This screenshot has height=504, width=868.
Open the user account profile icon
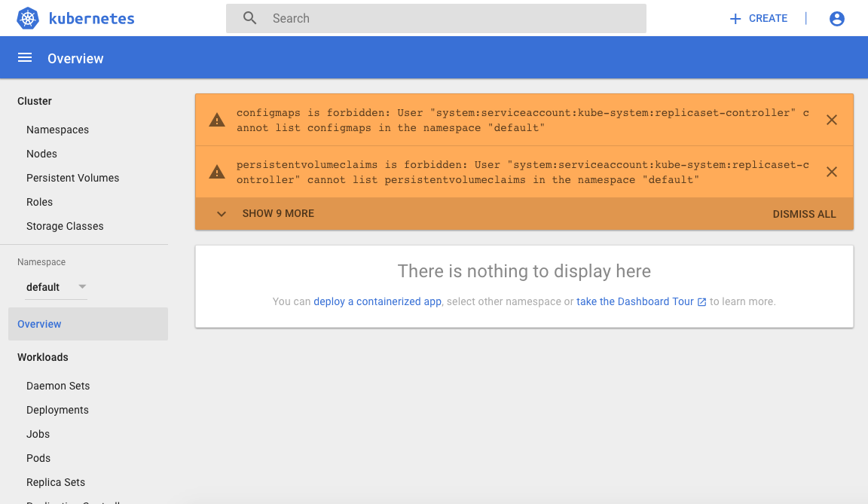click(836, 19)
